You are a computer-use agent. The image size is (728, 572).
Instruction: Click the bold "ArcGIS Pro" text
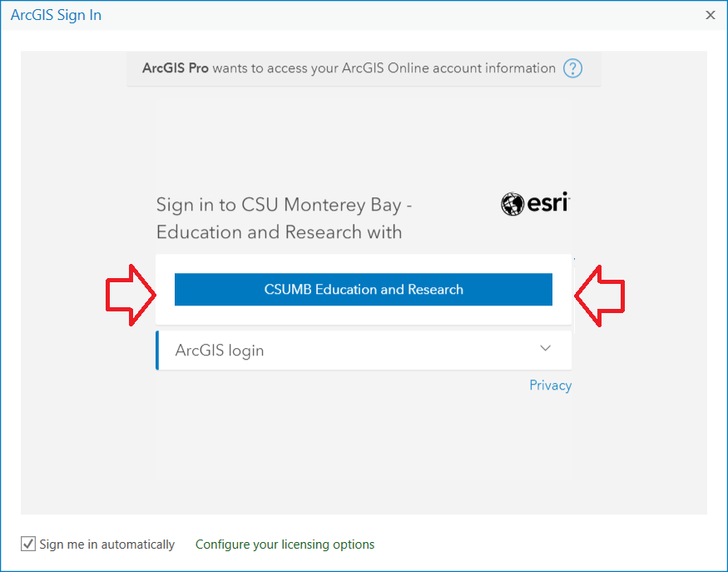(175, 68)
